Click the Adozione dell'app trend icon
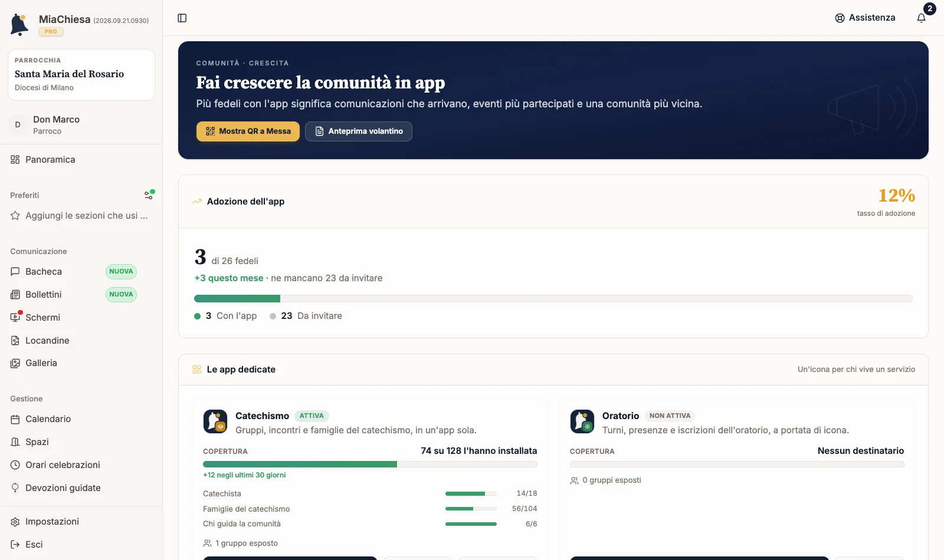The image size is (944, 560). (197, 202)
